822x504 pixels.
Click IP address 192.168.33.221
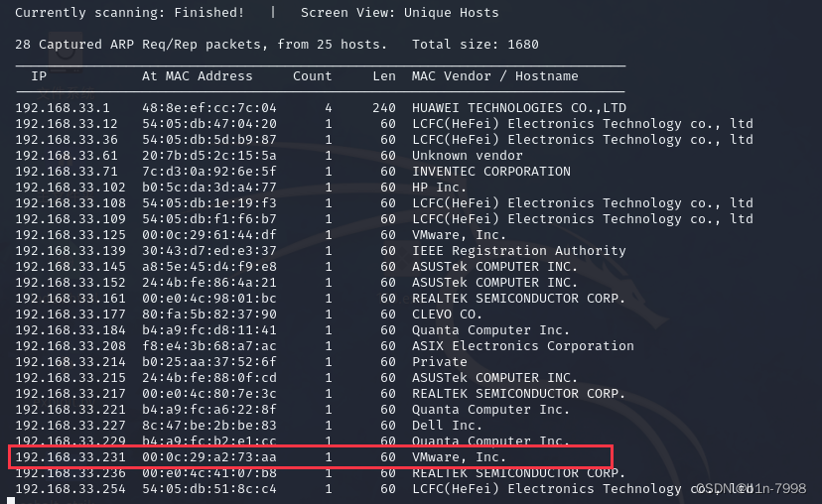coord(70,409)
